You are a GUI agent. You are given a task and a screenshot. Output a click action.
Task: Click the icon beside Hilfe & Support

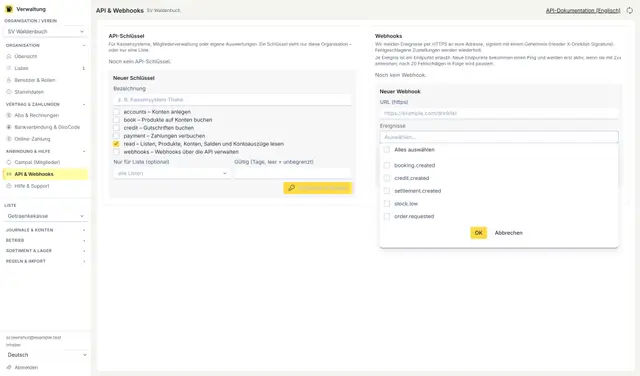[9, 186]
